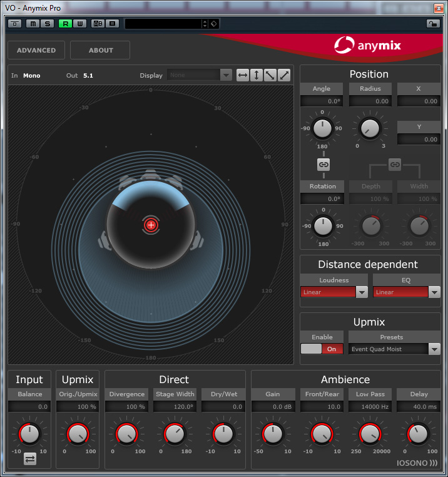
Task: Click the diagonal down-right arrow icon
Action: tap(270, 75)
